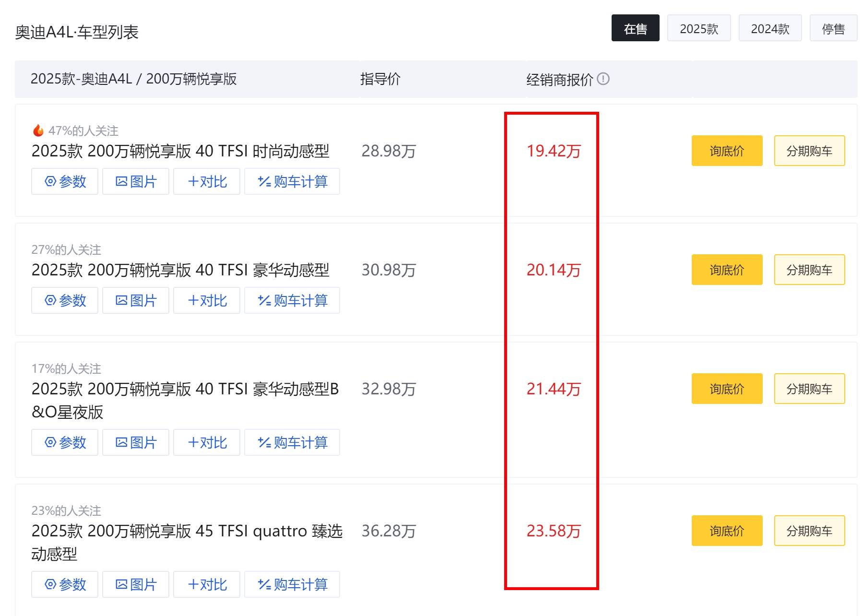This screenshot has width=862, height=616.
Task: Open the 19.42万 dealer price link
Action: tap(554, 151)
